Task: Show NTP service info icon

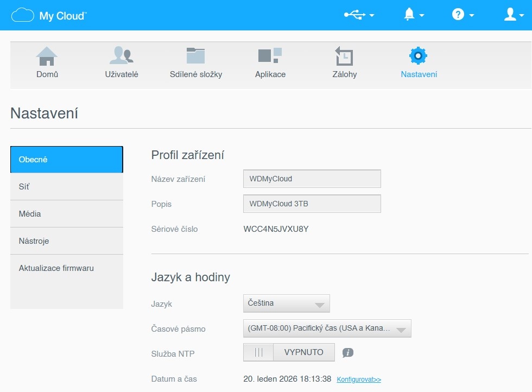Action: click(x=348, y=352)
